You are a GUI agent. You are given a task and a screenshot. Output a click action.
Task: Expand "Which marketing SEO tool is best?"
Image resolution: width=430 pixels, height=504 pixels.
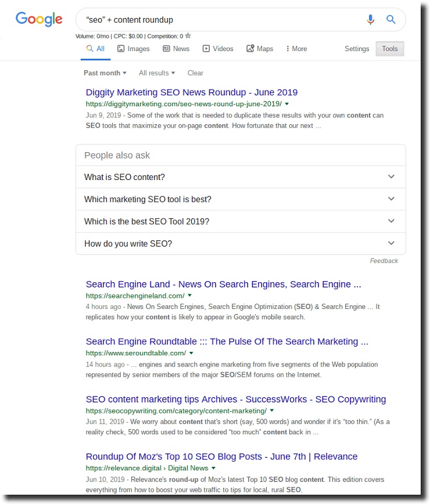(x=241, y=199)
